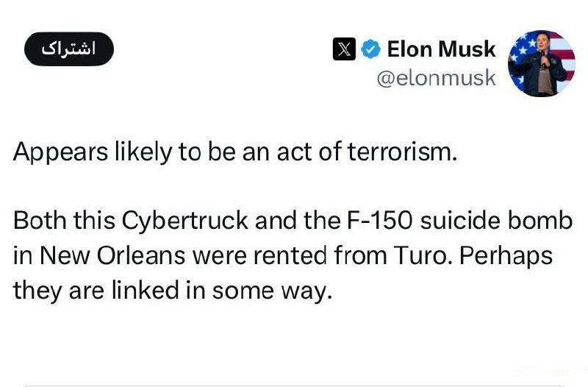Click the card edge below the tweet
Viewport: 588px width, 387px height.
pos(294,384)
